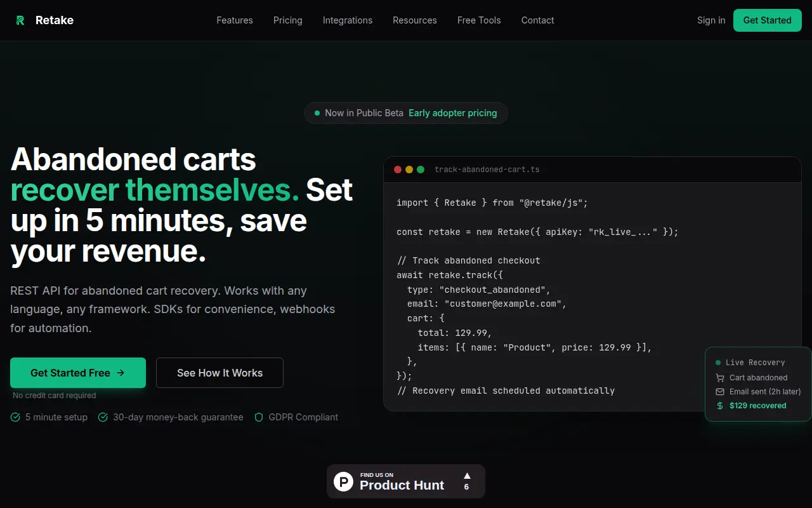This screenshot has height=508, width=812.
Task: Click the Get Started header button
Action: 768,20
